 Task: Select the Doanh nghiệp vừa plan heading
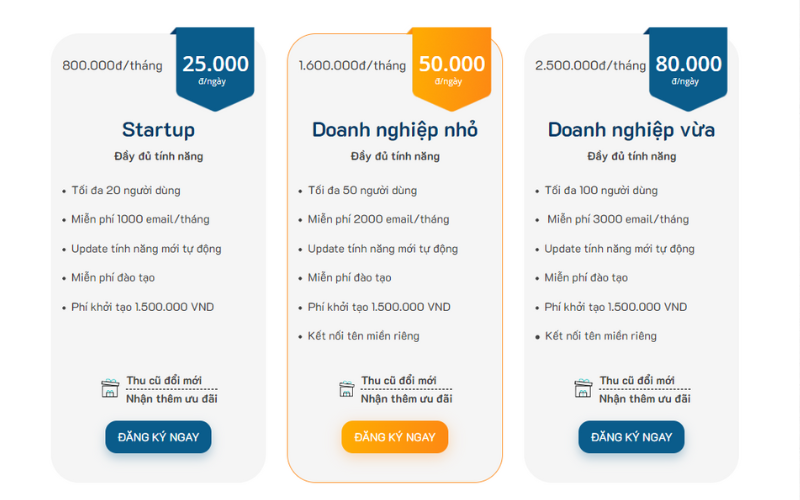click(631, 130)
